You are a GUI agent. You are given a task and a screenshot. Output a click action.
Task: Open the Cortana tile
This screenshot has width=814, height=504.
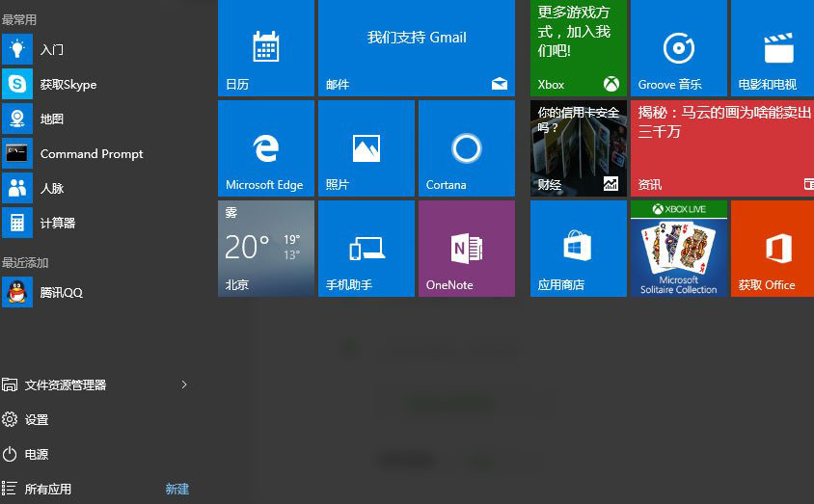(x=467, y=148)
